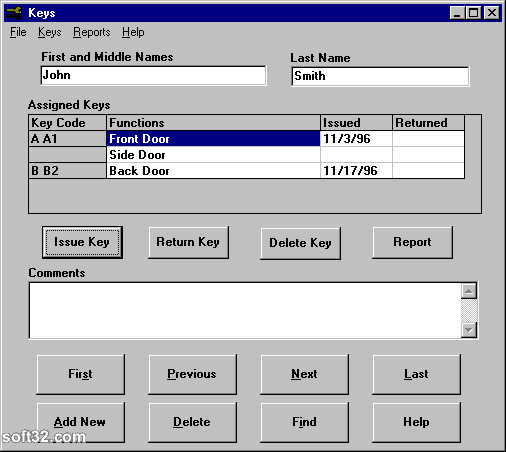Click the Add New button
Image resolution: width=506 pixels, height=452 pixels.
click(x=81, y=422)
